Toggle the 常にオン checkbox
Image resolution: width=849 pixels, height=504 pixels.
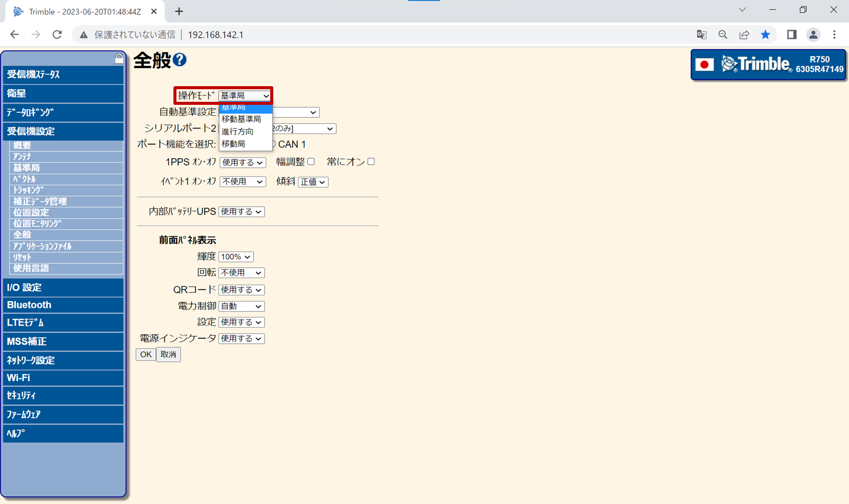coord(371,162)
